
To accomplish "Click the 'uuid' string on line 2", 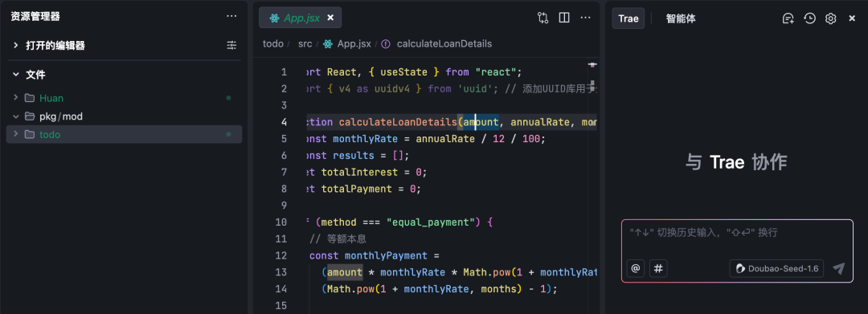I will click(476, 88).
